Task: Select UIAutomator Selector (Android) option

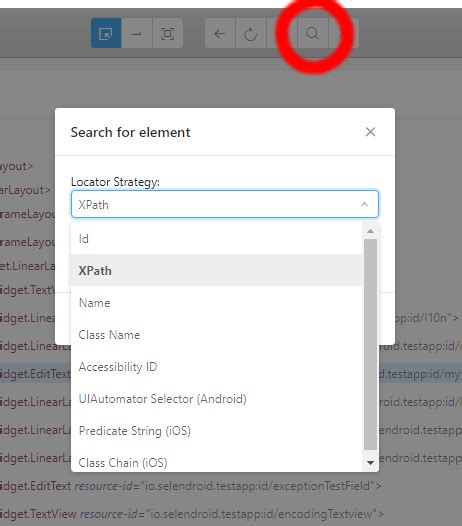Action: (x=216, y=399)
